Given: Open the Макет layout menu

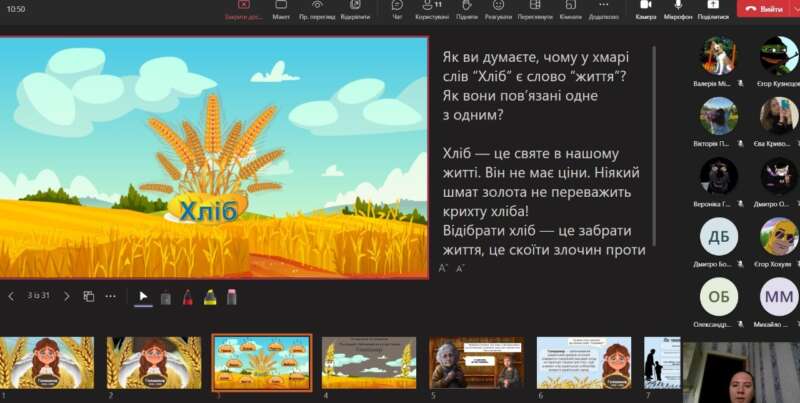Looking at the screenshot, I should [x=281, y=9].
